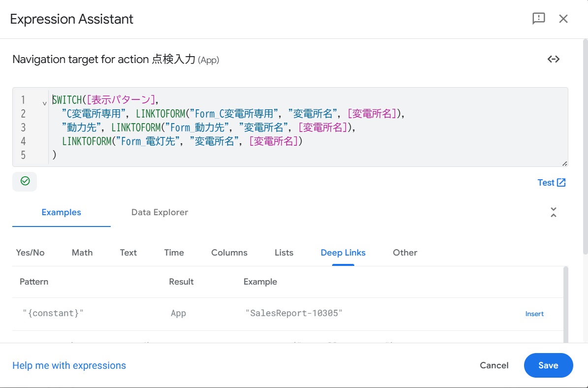Select the Text examples category
The image size is (588, 388).
[x=128, y=253]
